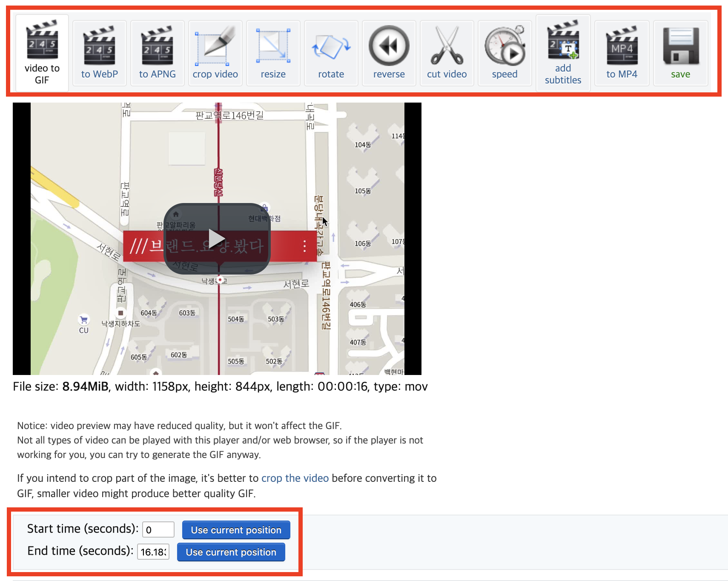Play the video preview

(217, 239)
